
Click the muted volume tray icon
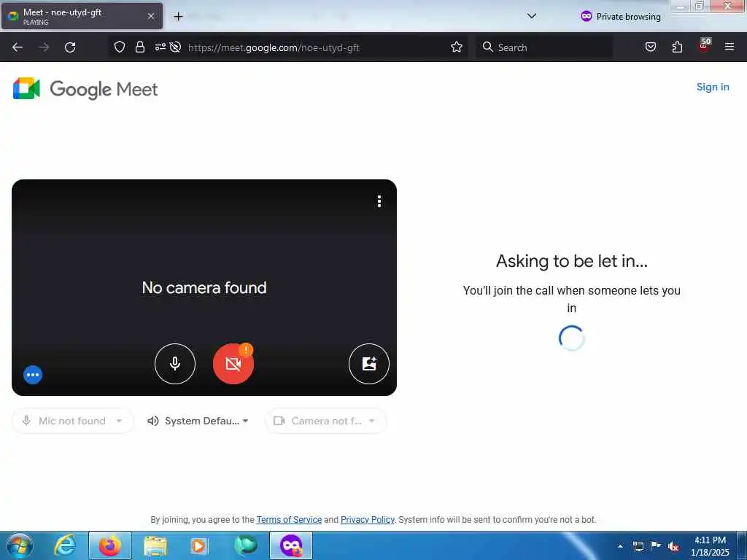pos(673,546)
